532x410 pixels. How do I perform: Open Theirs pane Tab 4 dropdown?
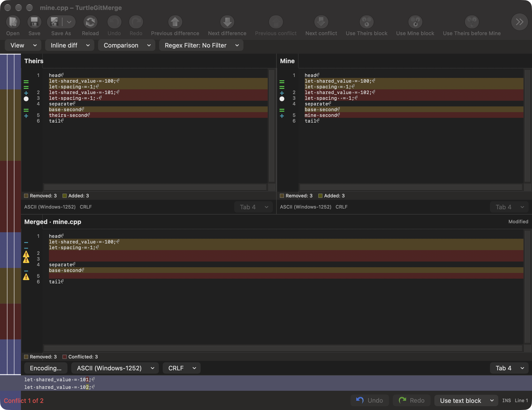pos(253,207)
